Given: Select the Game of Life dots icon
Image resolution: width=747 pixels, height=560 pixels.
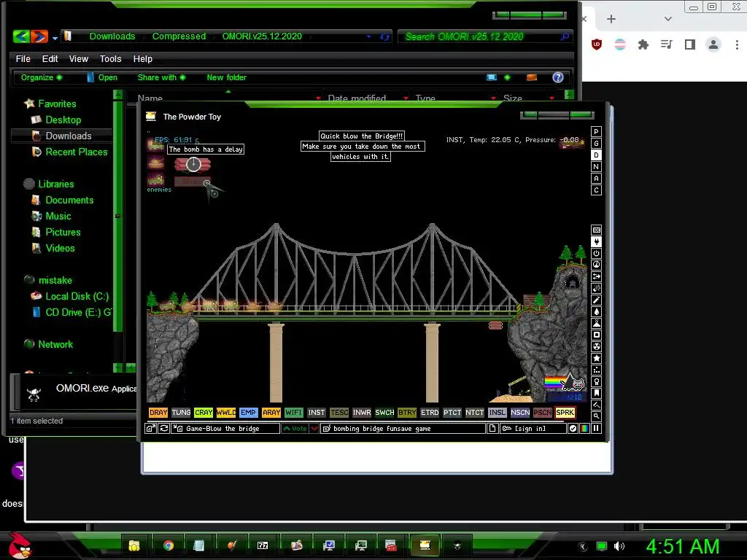Looking at the screenshot, I should click(596, 370).
